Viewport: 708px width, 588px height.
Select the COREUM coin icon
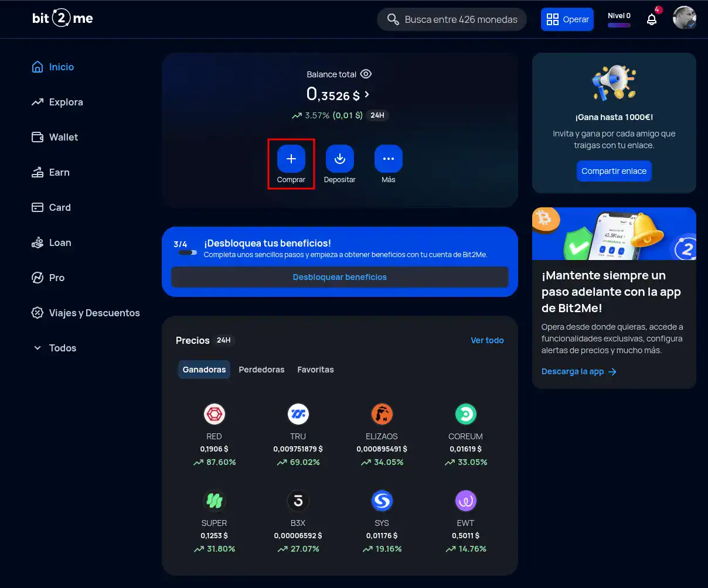click(466, 414)
